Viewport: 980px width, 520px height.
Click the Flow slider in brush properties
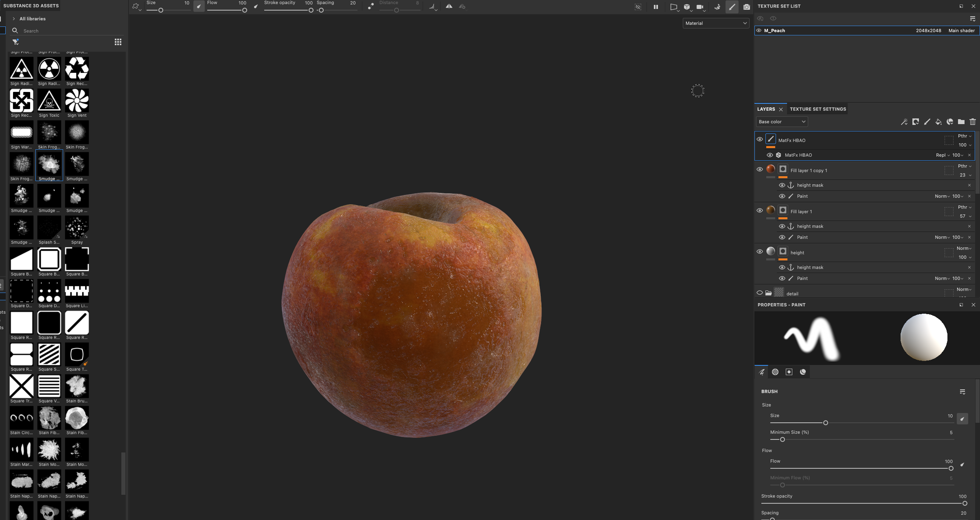pyautogui.click(x=860, y=468)
